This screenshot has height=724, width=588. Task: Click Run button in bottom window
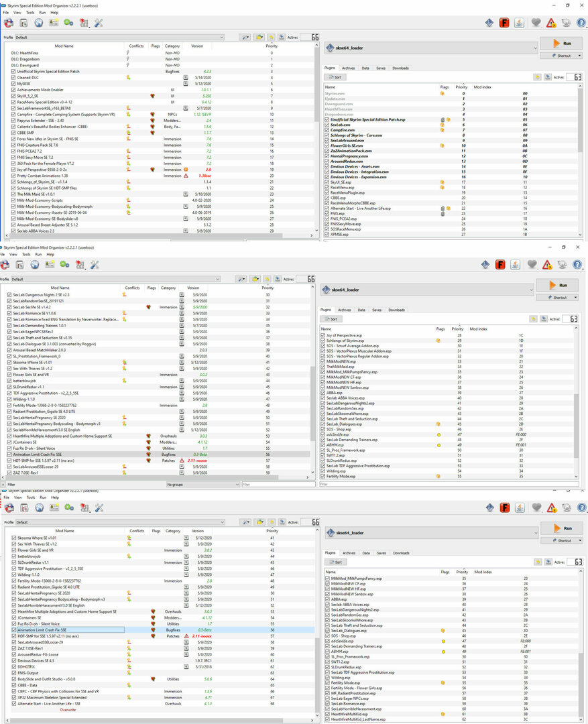click(x=562, y=528)
